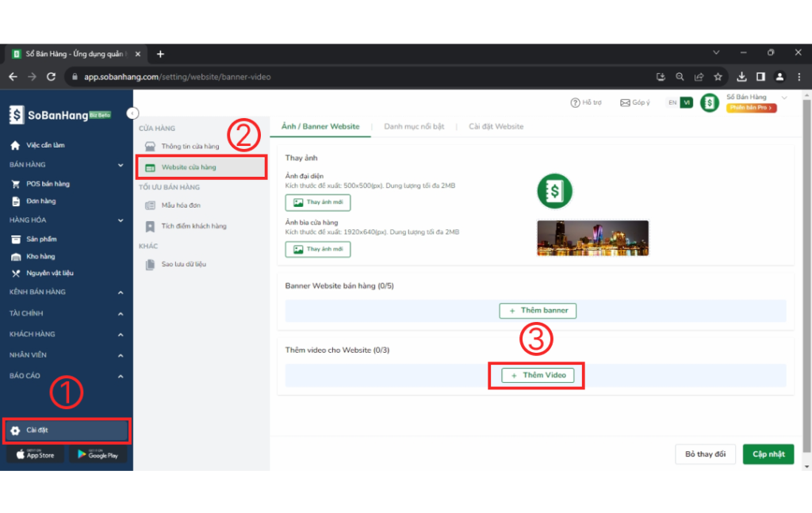
Task: Switch to Danh mục nổi bật tab
Action: click(414, 126)
